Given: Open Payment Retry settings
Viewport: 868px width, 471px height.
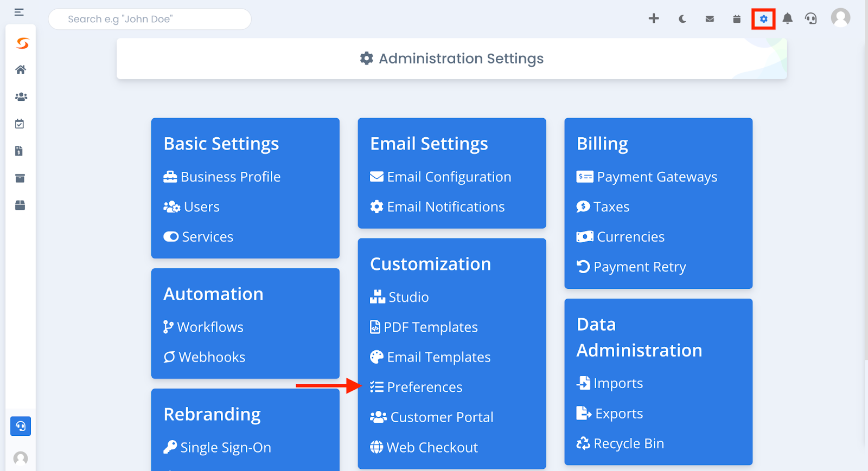Looking at the screenshot, I should click(x=631, y=267).
